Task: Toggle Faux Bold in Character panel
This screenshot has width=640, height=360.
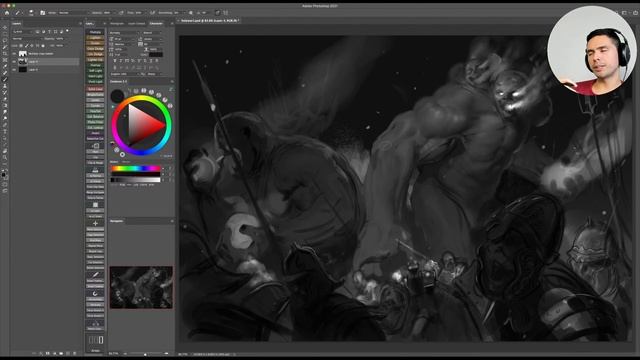Action: coord(115,61)
